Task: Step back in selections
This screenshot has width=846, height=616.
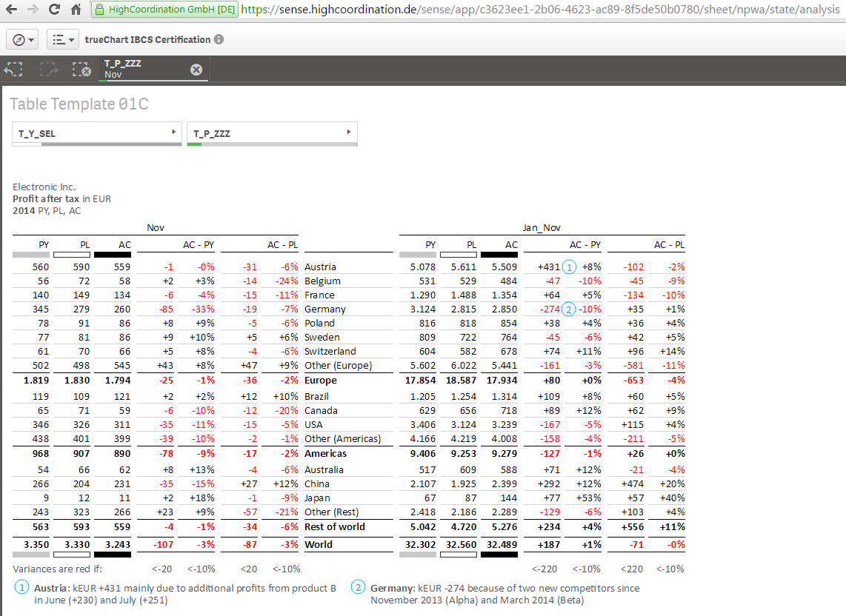Action: (x=13, y=69)
